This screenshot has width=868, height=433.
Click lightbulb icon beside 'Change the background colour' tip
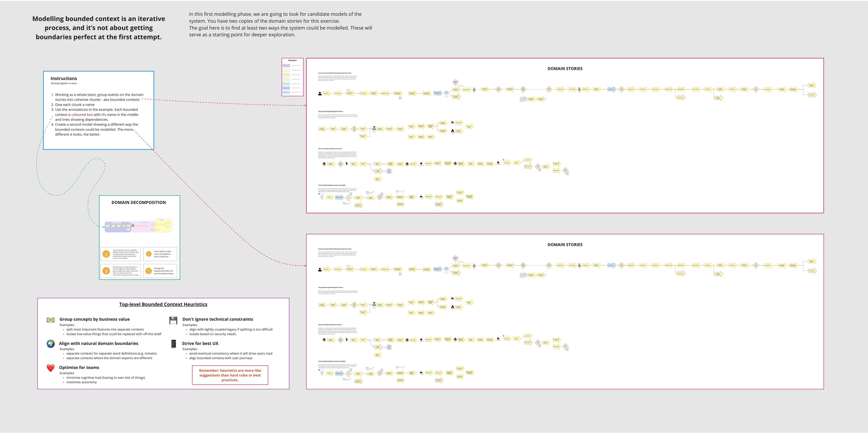149,271
